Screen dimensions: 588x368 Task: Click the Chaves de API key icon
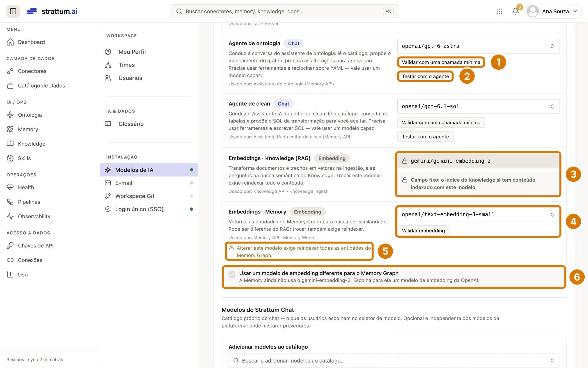[10, 246]
